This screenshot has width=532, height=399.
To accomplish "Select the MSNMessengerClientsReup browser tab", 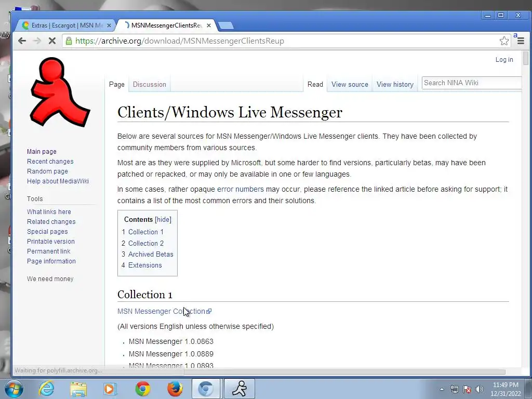I will [166, 25].
